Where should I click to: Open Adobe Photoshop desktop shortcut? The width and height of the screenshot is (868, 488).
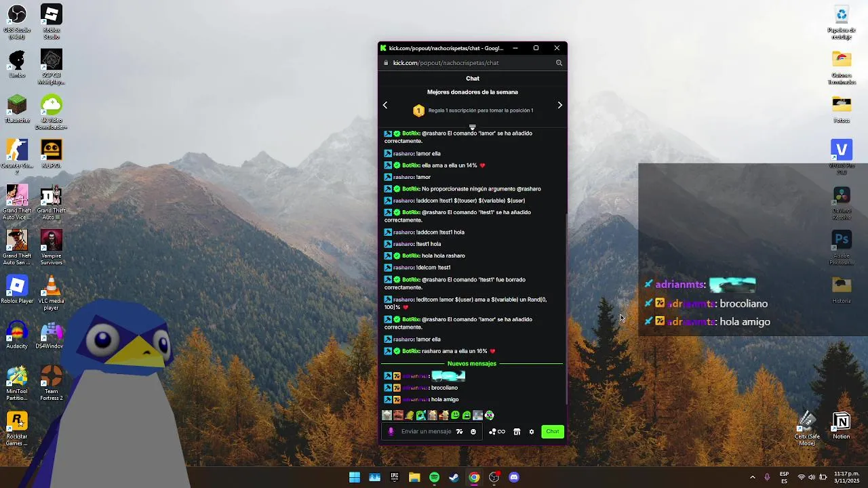coord(842,247)
